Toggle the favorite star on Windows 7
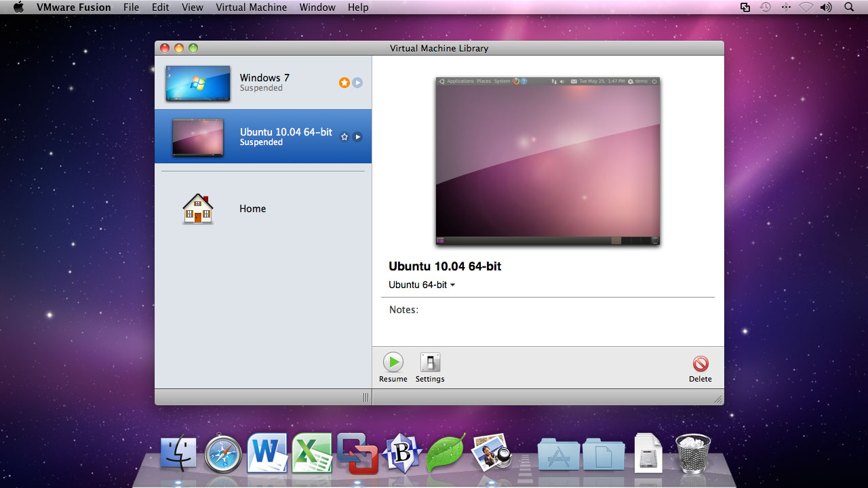868x488 pixels. point(344,83)
